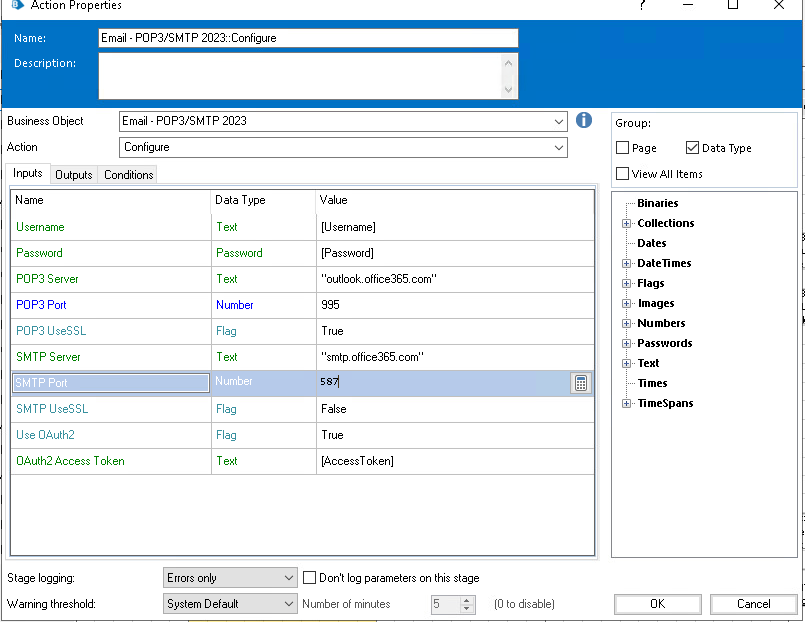805x622 pixels.
Task: Toggle the View All Items checkbox
Action: click(623, 174)
